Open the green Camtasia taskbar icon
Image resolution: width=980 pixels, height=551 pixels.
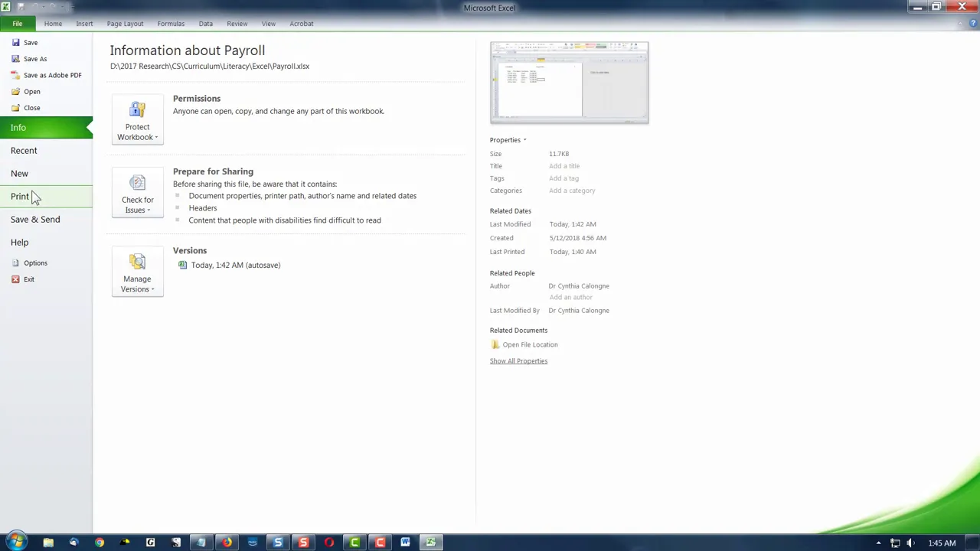coord(354,543)
